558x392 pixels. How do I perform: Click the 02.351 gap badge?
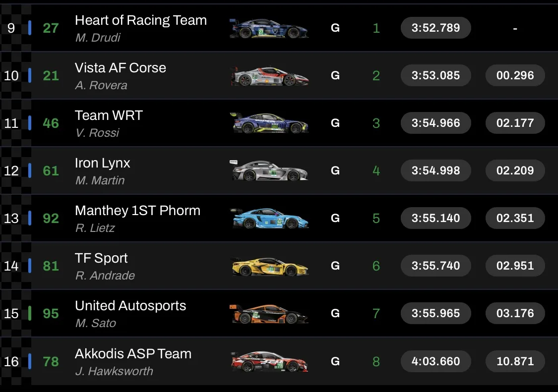pyautogui.click(x=515, y=219)
